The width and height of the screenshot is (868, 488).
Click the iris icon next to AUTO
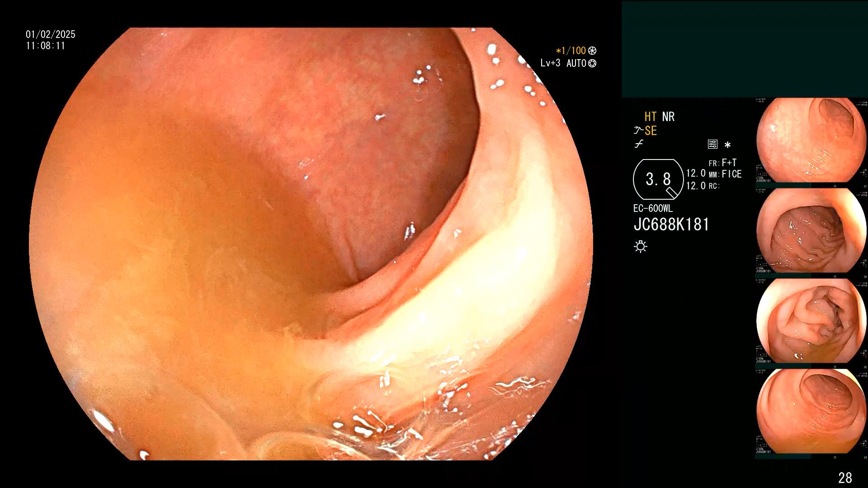tap(592, 63)
